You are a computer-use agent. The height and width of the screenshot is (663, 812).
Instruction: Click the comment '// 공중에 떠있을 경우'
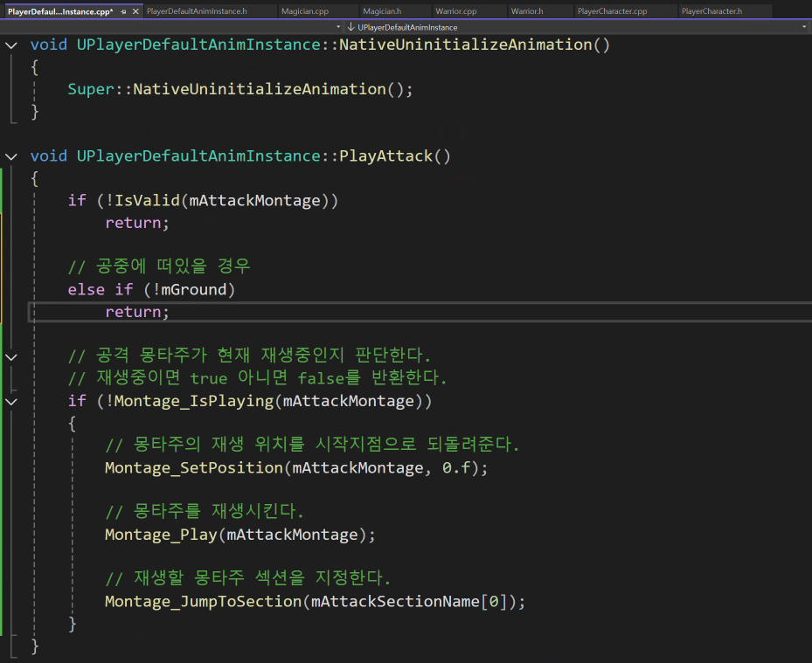(x=159, y=266)
